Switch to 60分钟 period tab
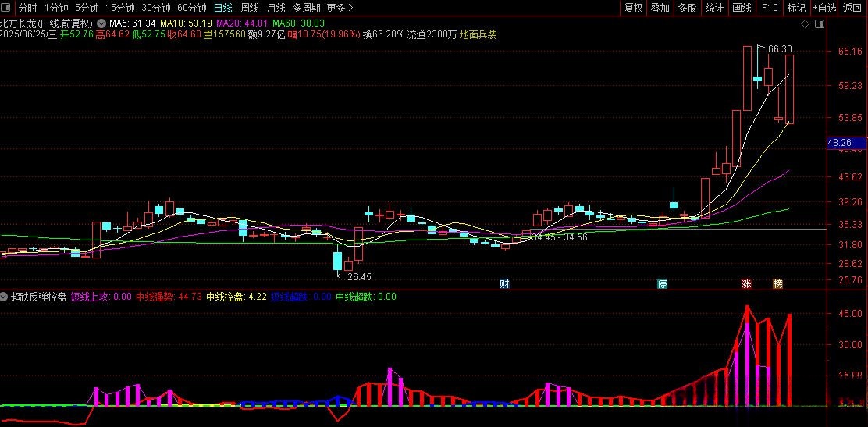 pyautogui.click(x=191, y=8)
